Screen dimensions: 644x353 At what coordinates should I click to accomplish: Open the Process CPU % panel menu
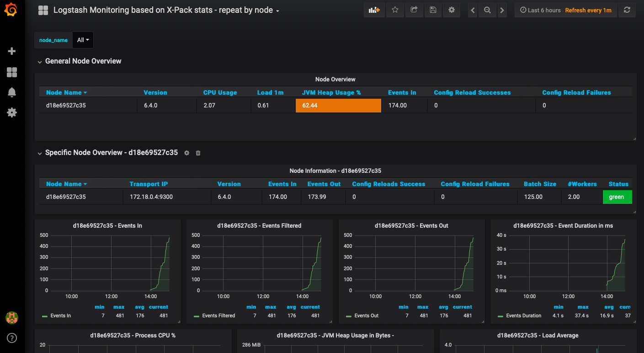pyautogui.click(x=133, y=335)
